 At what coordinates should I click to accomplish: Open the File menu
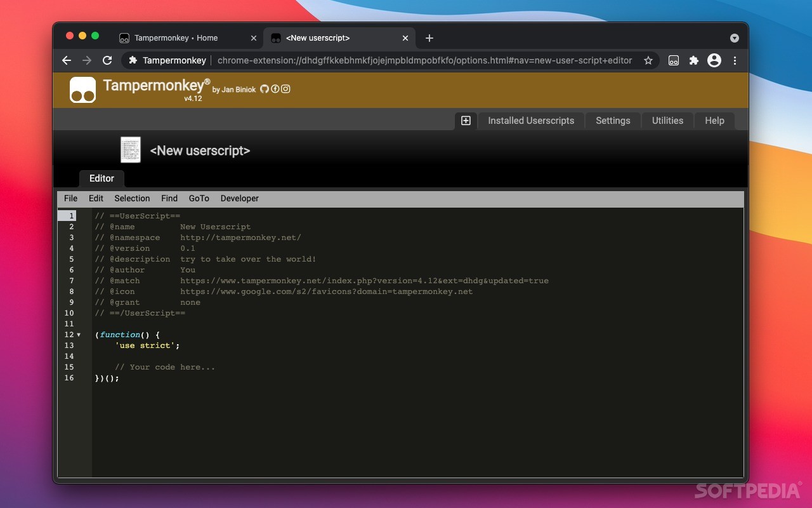coord(70,199)
